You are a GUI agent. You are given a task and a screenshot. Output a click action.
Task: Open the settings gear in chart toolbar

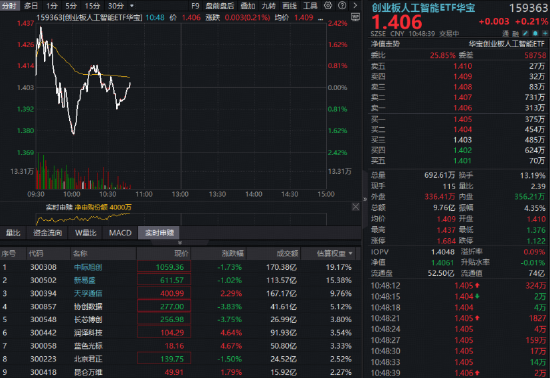pyautogui.click(x=328, y=5)
